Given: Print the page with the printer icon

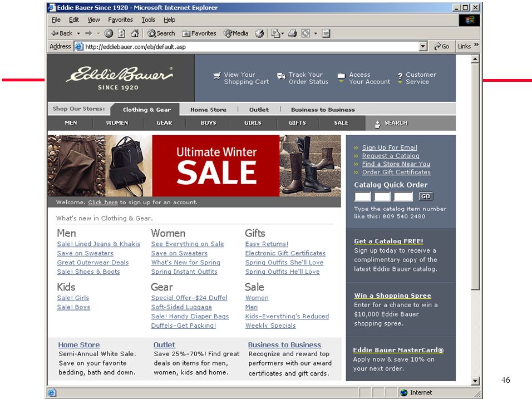Looking at the screenshot, I should pyautogui.click(x=293, y=33).
